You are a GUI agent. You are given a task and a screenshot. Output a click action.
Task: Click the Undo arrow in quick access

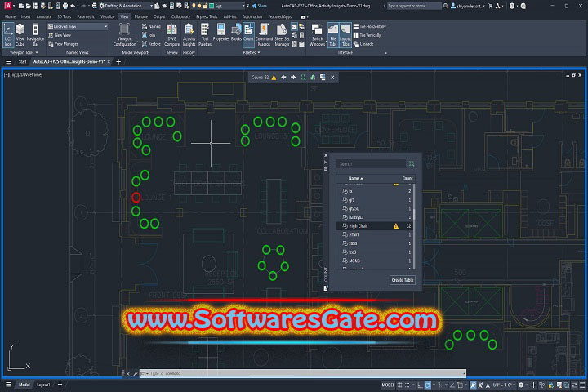(73, 6)
